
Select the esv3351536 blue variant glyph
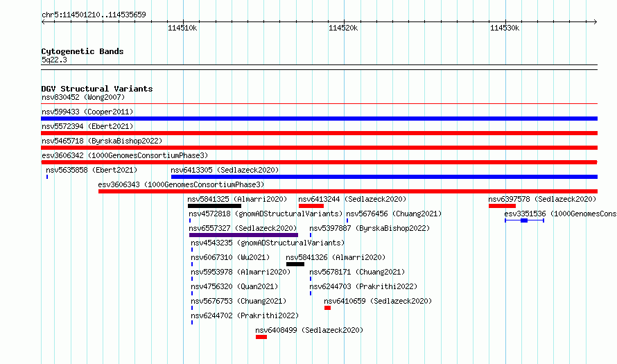[x=524, y=220]
